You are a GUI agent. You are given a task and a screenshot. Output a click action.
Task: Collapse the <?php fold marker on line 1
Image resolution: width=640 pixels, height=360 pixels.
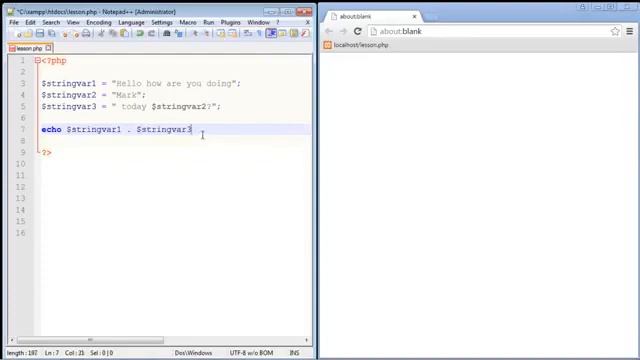tap(38, 60)
